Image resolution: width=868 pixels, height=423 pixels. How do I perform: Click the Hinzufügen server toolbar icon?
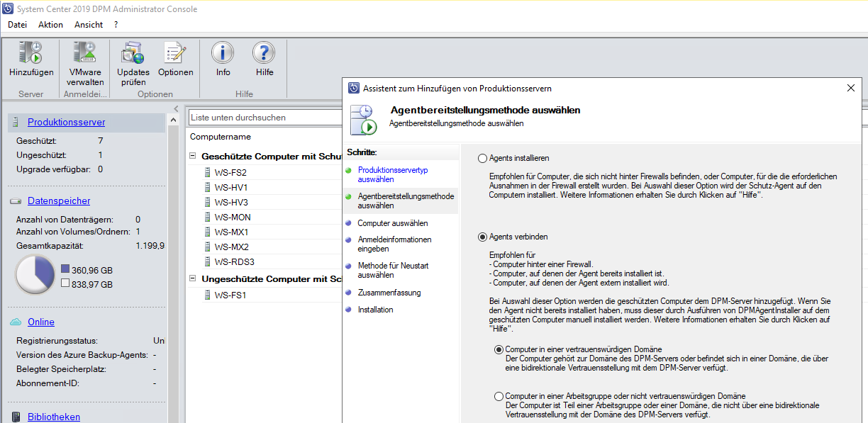[x=31, y=53]
